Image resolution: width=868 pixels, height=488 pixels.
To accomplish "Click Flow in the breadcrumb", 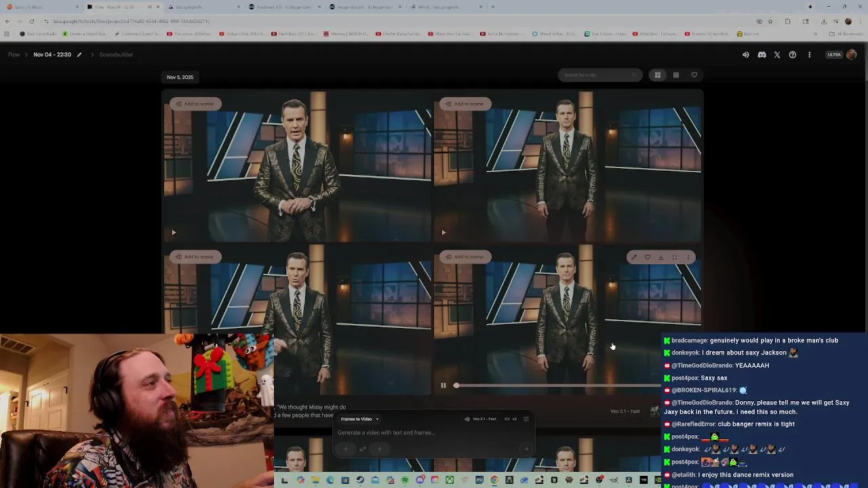I will pos(14,55).
